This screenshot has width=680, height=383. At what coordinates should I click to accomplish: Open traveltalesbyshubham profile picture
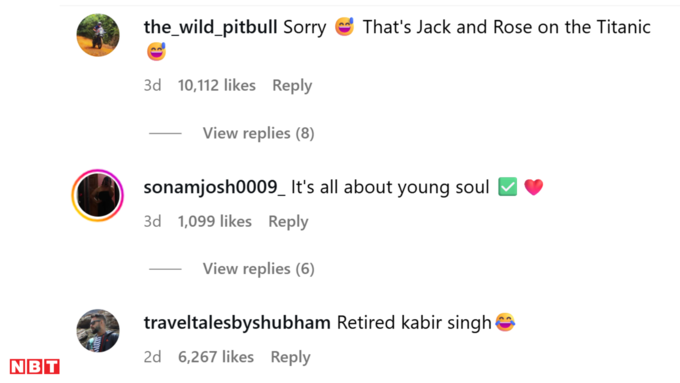pyautogui.click(x=98, y=331)
